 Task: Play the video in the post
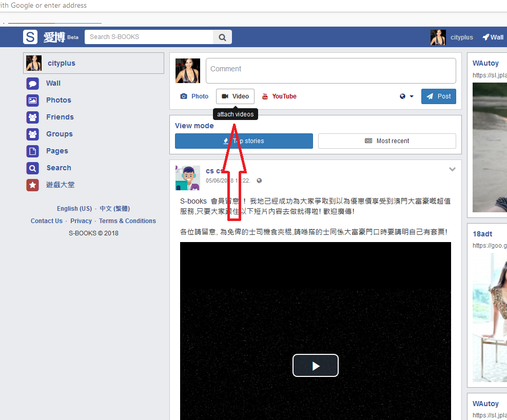pos(315,366)
